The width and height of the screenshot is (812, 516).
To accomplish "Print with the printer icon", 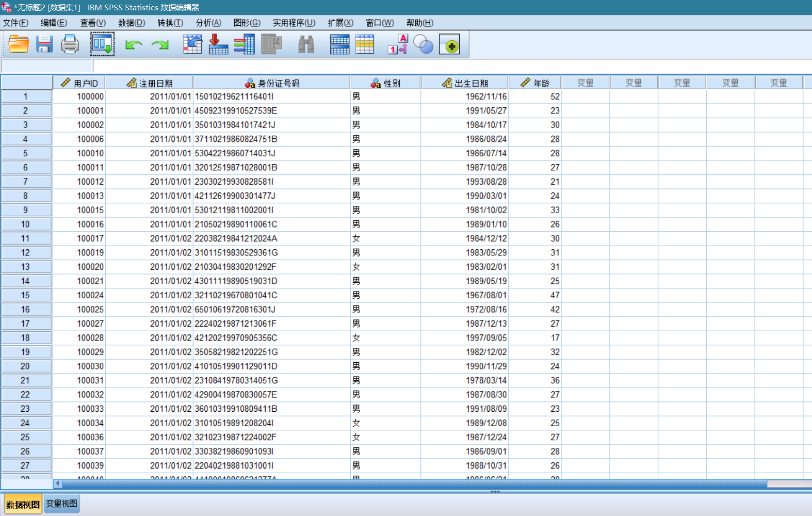I will [70, 44].
